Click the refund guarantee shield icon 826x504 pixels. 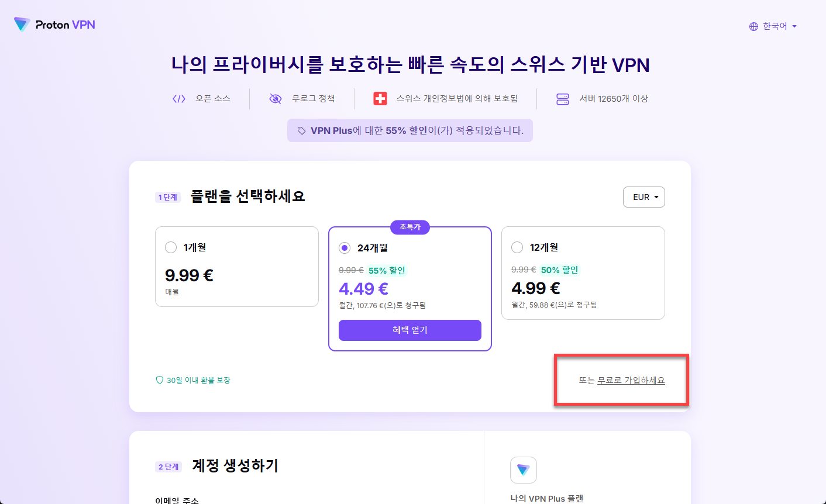click(159, 380)
